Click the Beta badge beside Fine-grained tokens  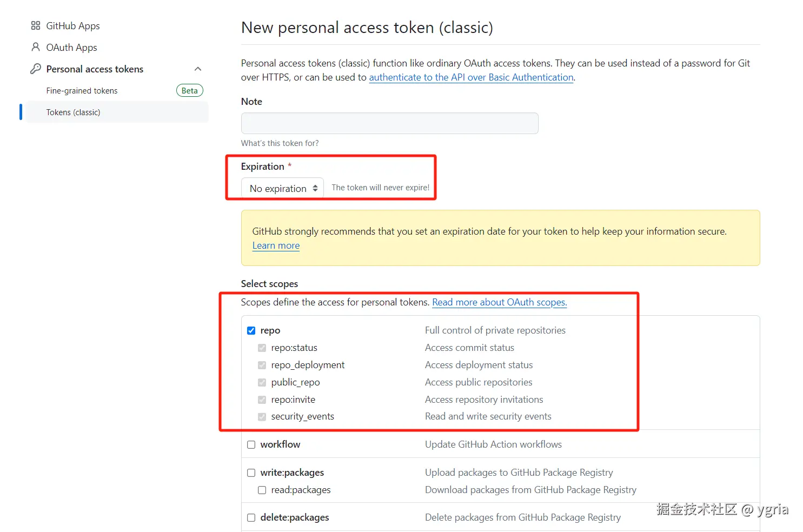(x=189, y=90)
